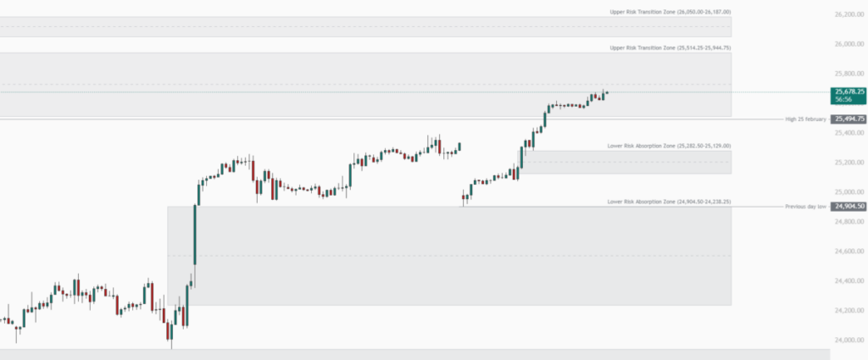
Task: Click the Lower Risk Absorption Zone 25,282.50-25,129.00 label
Action: pos(669,147)
